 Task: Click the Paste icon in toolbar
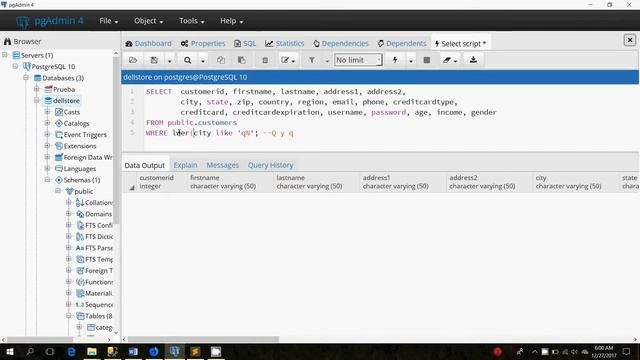(242, 60)
